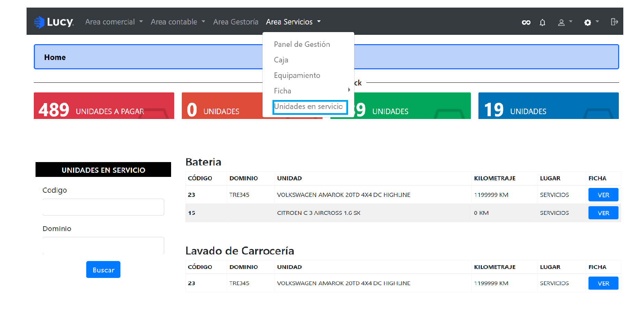Click the Bateria section heading
Image resolution: width=644 pixels, height=330 pixels.
pyautogui.click(x=204, y=162)
